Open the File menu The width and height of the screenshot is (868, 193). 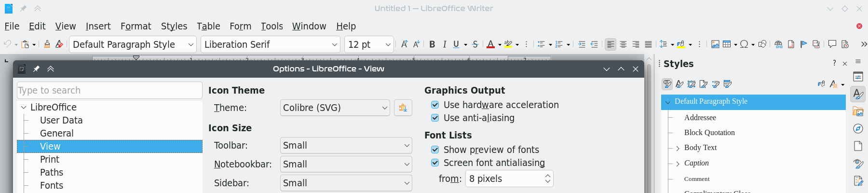tap(12, 26)
